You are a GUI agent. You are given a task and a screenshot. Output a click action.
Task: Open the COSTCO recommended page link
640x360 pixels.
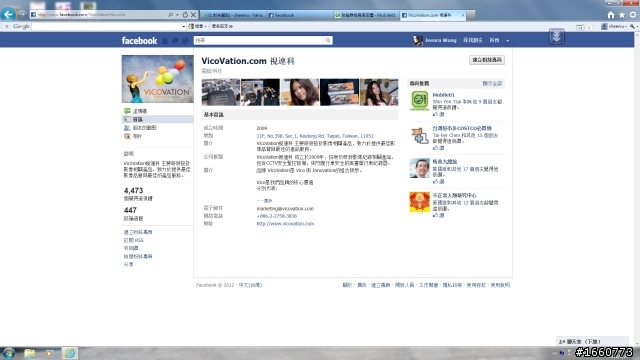pos(462,128)
